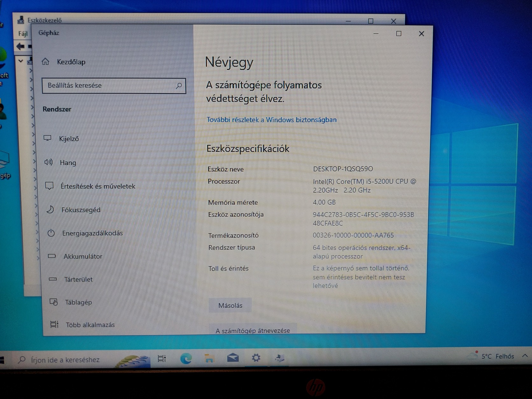Click the processor value Intel(R) Core(TM) i5-5200U

coord(365,185)
